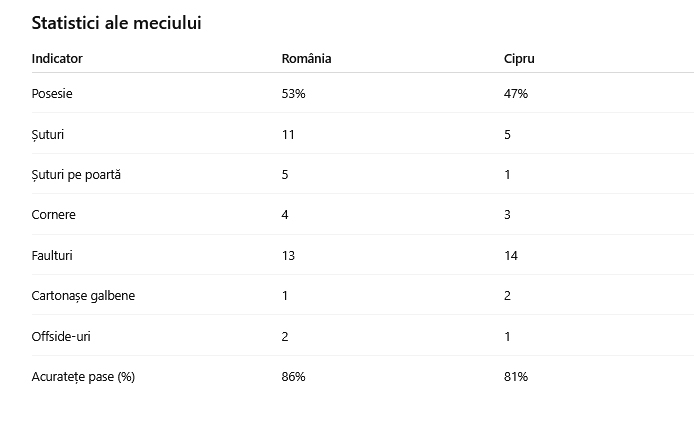Click the Cornere row label
This screenshot has width=694, height=440.
point(54,215)
